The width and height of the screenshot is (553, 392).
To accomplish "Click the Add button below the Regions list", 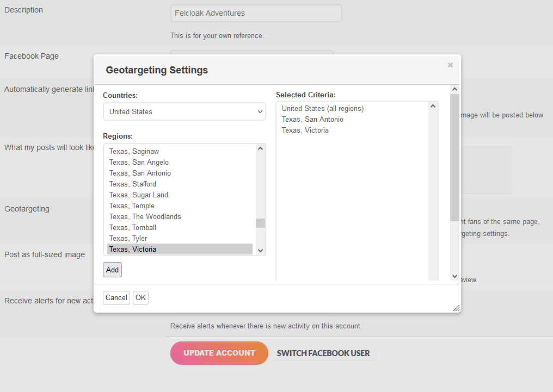I will pos(112,269).
